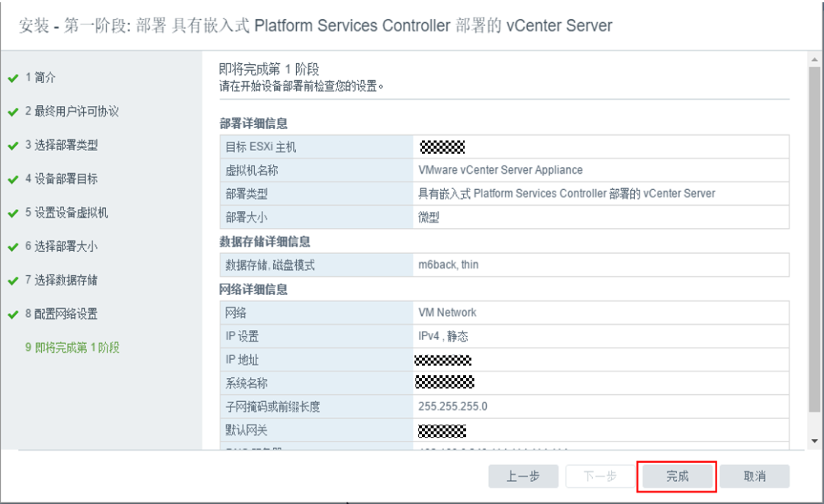Open step 8 配置网络设置
Screen dimensions: 824x504
click(x=62, y=314)
